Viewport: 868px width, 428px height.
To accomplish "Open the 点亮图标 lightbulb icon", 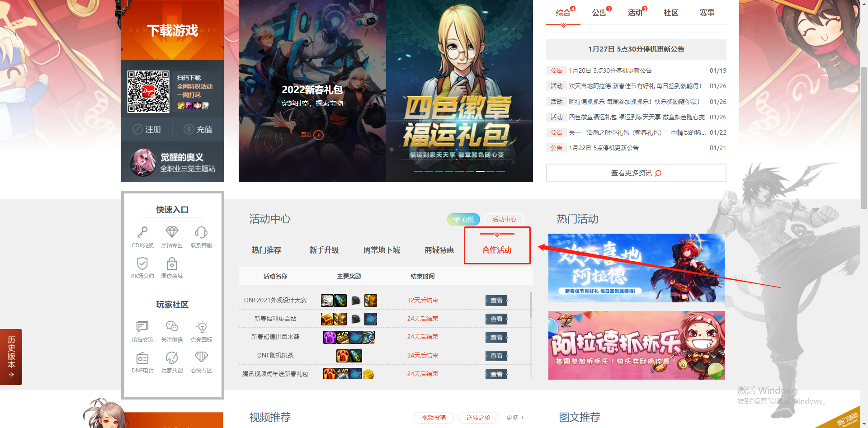I will tap(202, 326).
